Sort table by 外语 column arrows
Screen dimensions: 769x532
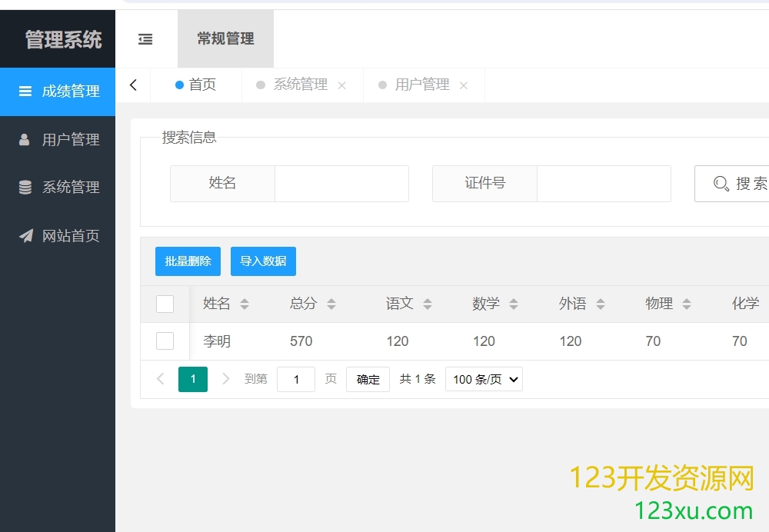601,304
